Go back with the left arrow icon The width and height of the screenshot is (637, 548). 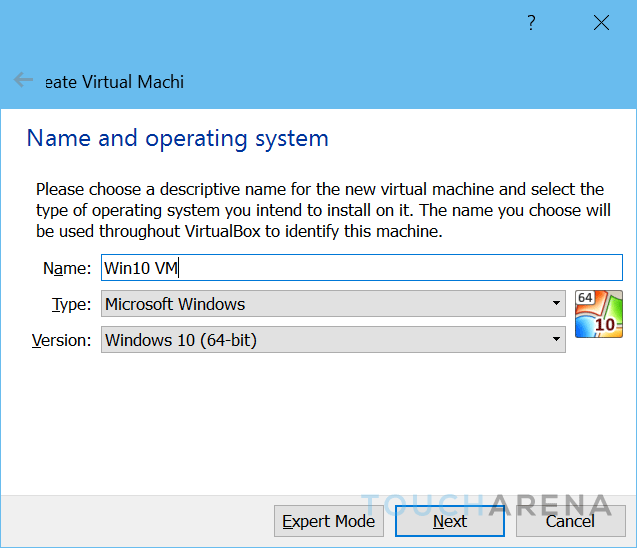tap(23, 80)
